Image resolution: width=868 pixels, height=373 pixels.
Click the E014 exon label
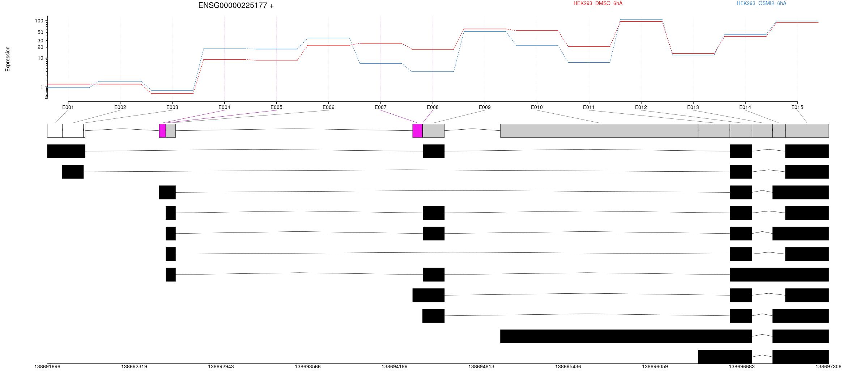point(745,107)
